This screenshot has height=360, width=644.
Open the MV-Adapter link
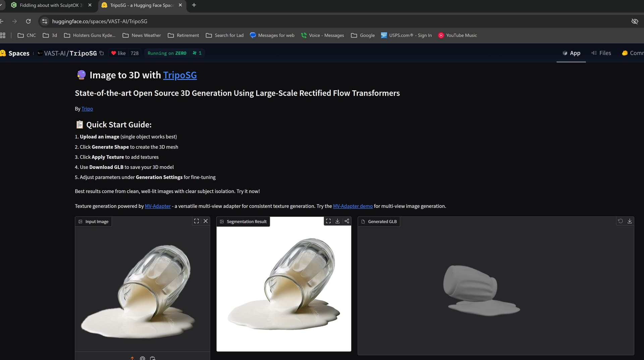pos(158,206)
